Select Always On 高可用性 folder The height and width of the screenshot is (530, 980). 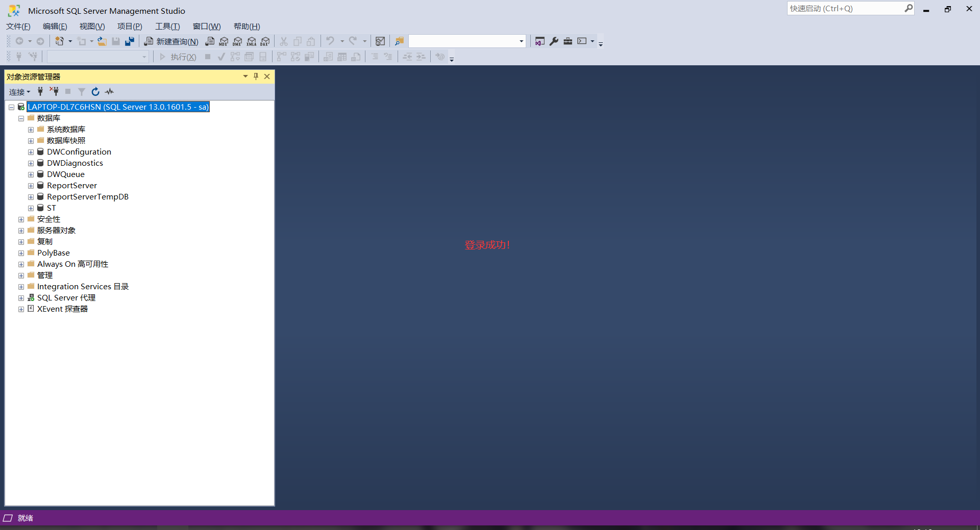point(72,264)
